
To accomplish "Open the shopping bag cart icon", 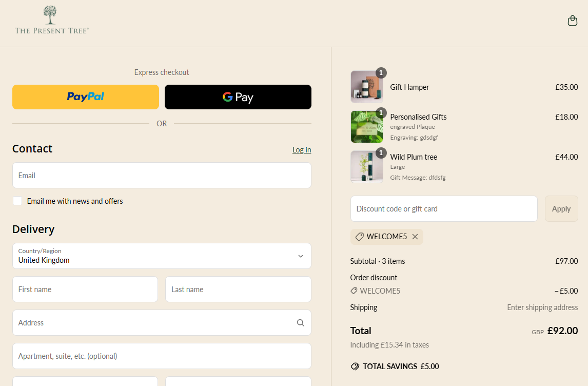I will pos(573,21).
